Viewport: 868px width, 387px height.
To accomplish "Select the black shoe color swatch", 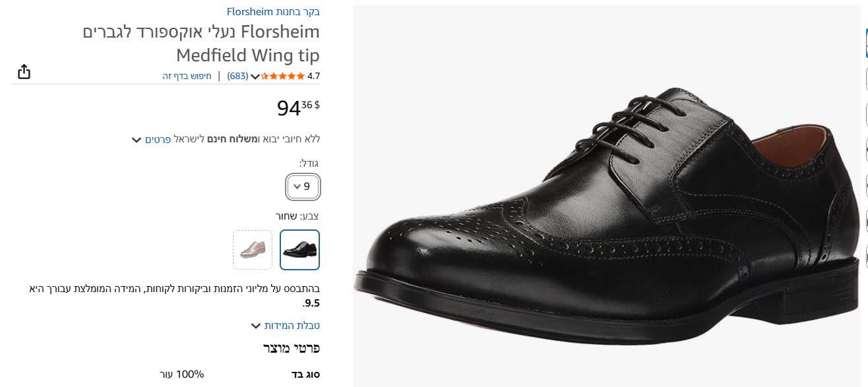I will pos(299,249).
